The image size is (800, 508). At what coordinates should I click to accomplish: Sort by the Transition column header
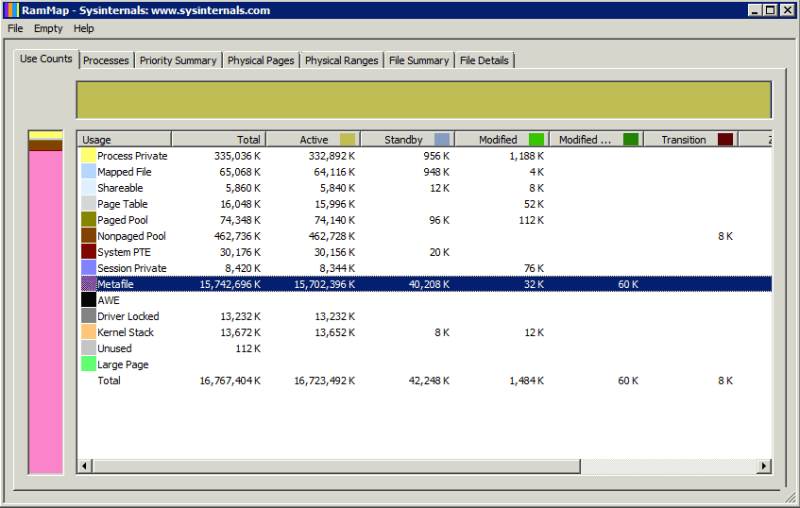691,139
